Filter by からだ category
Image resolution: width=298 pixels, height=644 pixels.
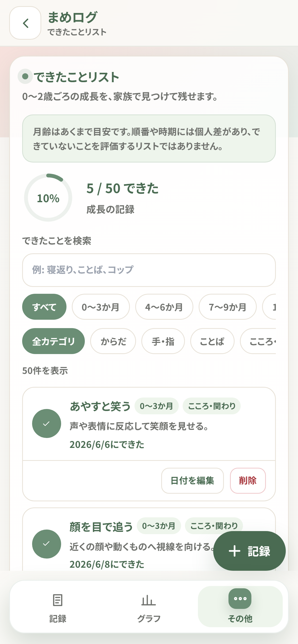coord(113,341)
